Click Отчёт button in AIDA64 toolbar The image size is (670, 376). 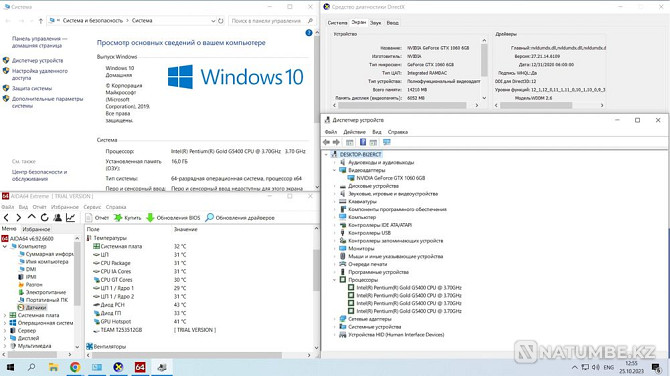tap(97, 218)
